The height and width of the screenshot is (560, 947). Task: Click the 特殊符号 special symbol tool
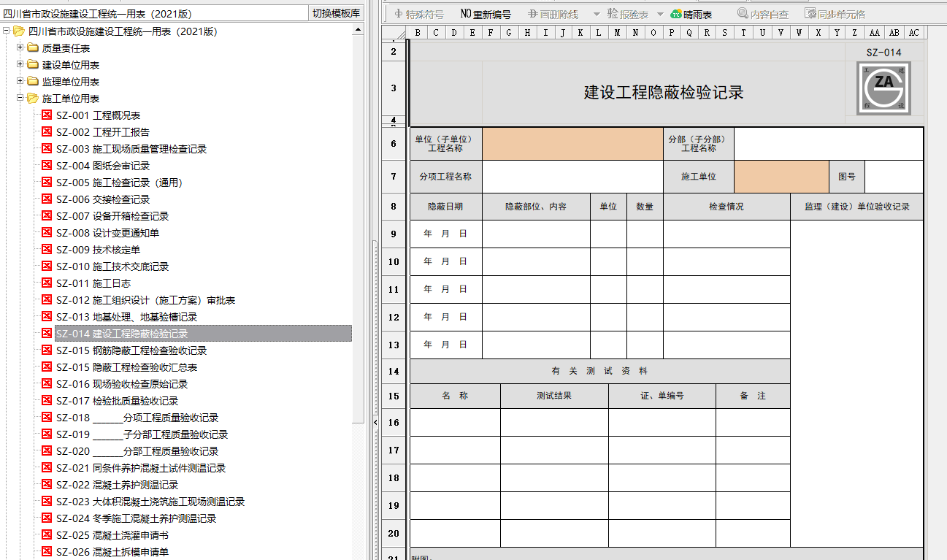pos(418,14)
